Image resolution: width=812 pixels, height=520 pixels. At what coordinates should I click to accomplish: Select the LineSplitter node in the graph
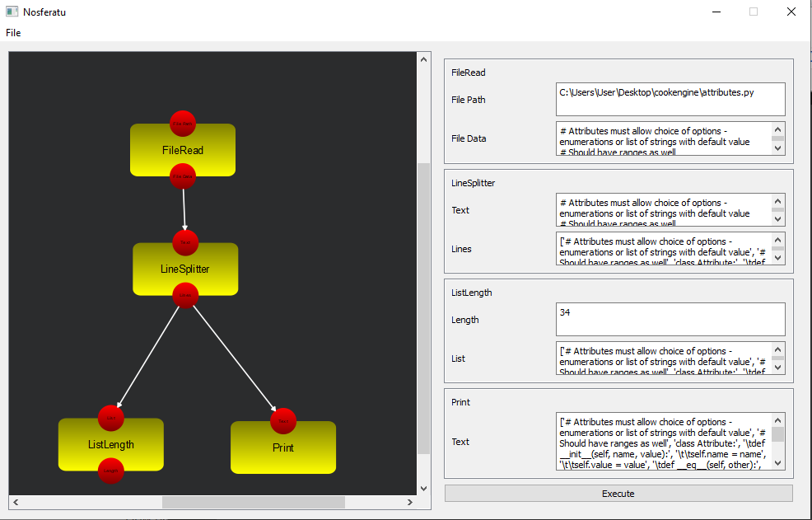point(185,269)
